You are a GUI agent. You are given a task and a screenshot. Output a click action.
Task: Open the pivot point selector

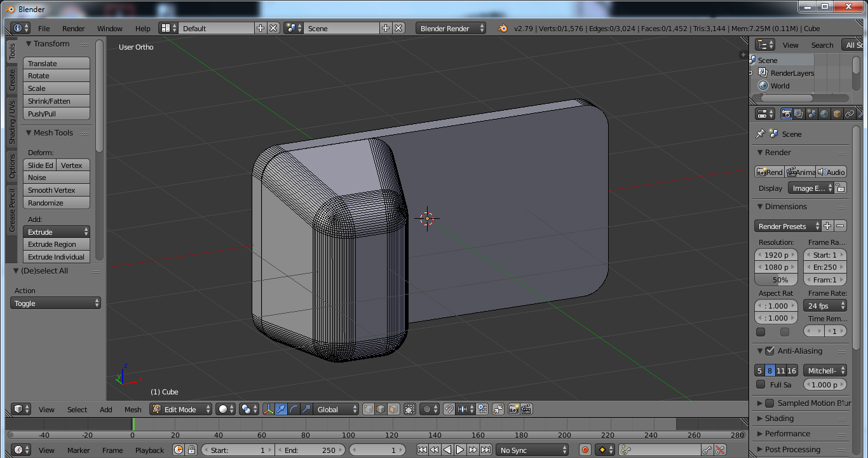tap(249, 409)
